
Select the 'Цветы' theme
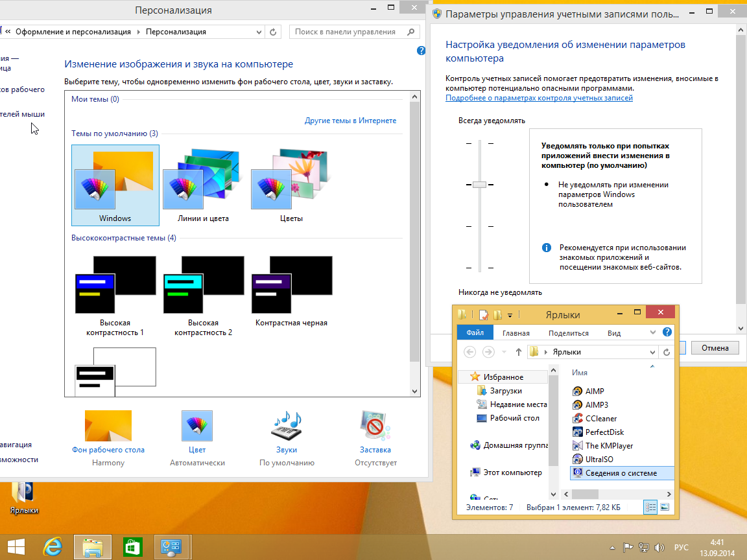[291, 185]
